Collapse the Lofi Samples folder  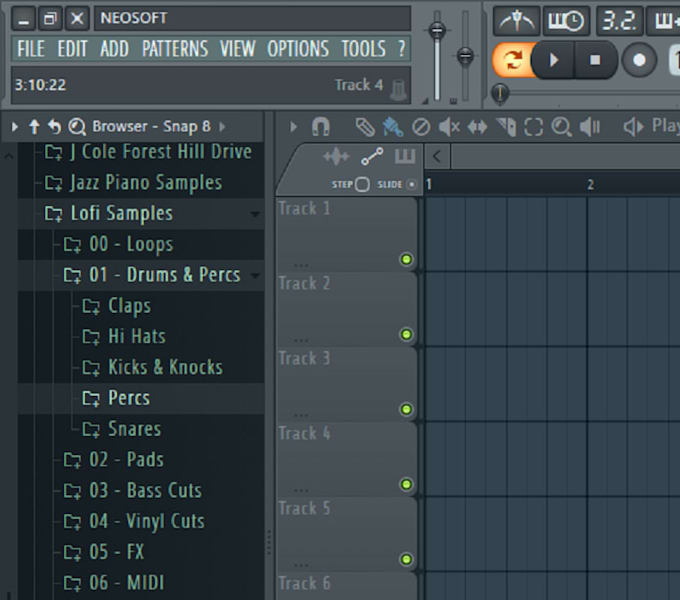(120, 213)
